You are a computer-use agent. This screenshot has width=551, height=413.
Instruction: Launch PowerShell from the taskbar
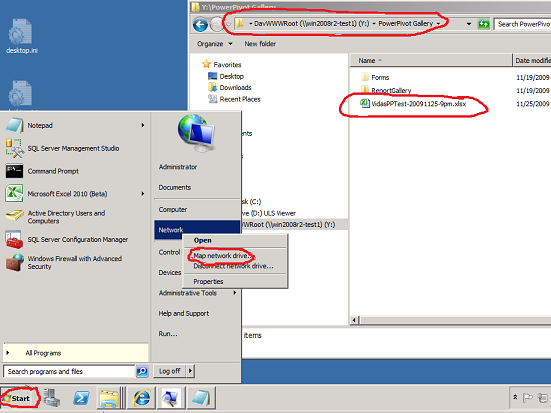[81, 398]
